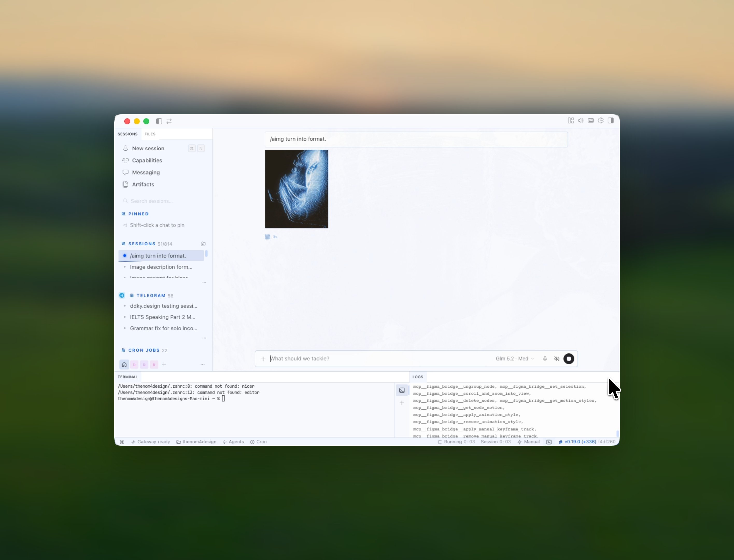Image resolution: width=734 pixels, height=560 pixels.
Task: Select the Terminal tab
Action: [x=128, y=377]
